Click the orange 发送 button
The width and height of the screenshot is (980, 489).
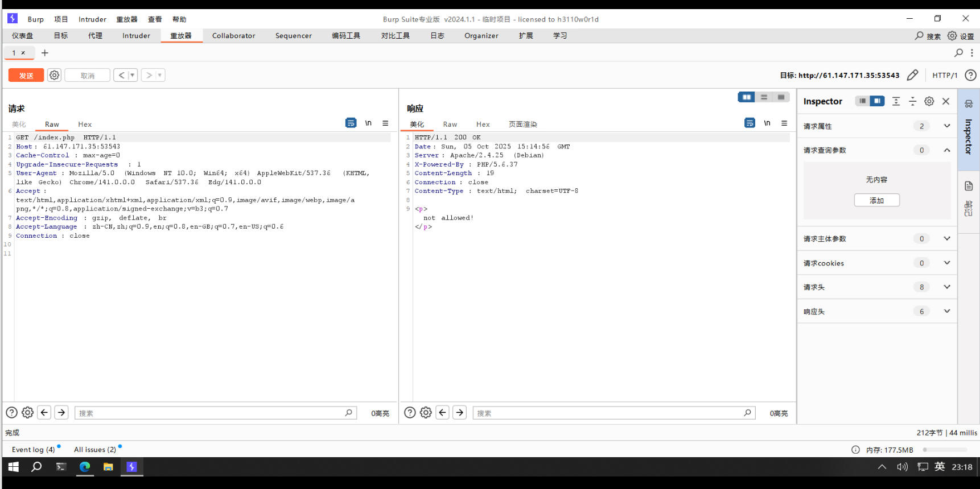click(26, 75)
